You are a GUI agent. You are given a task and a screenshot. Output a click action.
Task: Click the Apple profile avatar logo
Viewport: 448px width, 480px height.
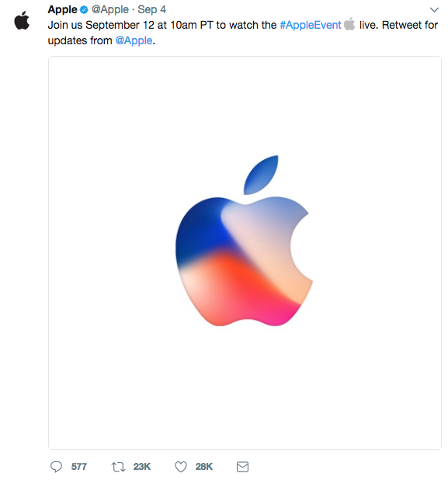coord(22,20)
